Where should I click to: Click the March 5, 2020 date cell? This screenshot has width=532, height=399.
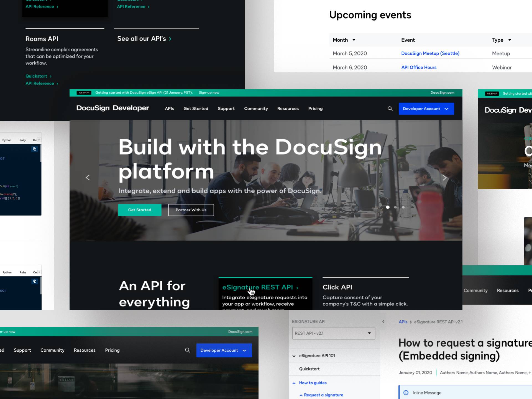click(350, 53)
